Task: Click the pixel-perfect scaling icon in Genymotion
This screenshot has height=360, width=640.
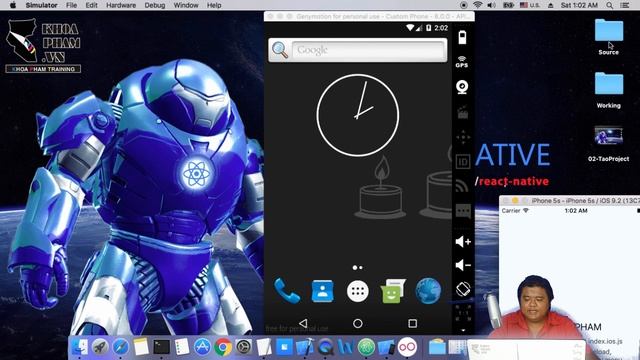Action: pos(463,313)
